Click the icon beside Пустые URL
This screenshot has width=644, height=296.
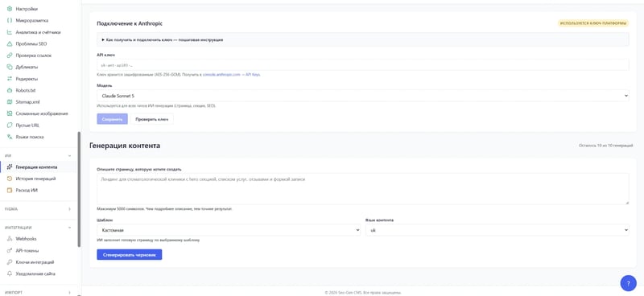(x=10, y=125)
